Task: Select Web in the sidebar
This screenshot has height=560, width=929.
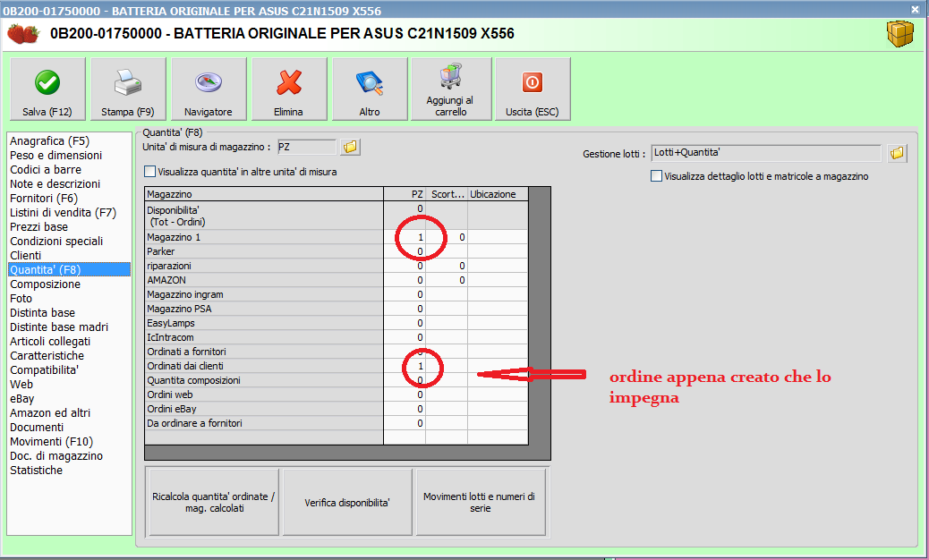Action: click(21, 384)
